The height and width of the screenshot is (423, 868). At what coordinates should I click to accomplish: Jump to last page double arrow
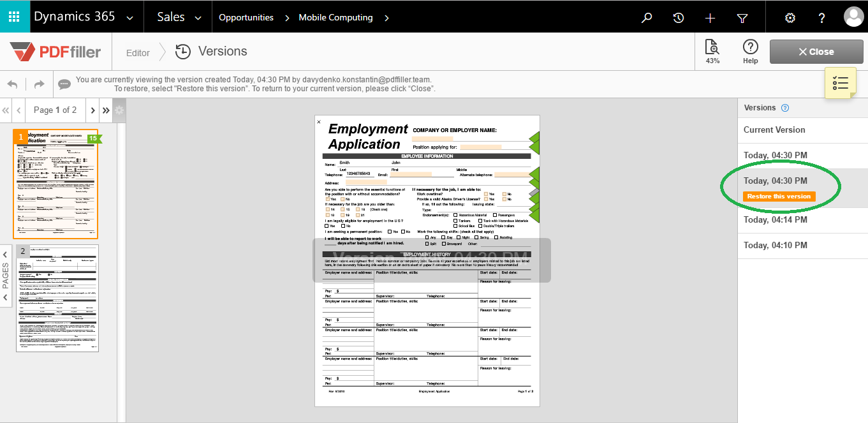(x=106, y=110)
